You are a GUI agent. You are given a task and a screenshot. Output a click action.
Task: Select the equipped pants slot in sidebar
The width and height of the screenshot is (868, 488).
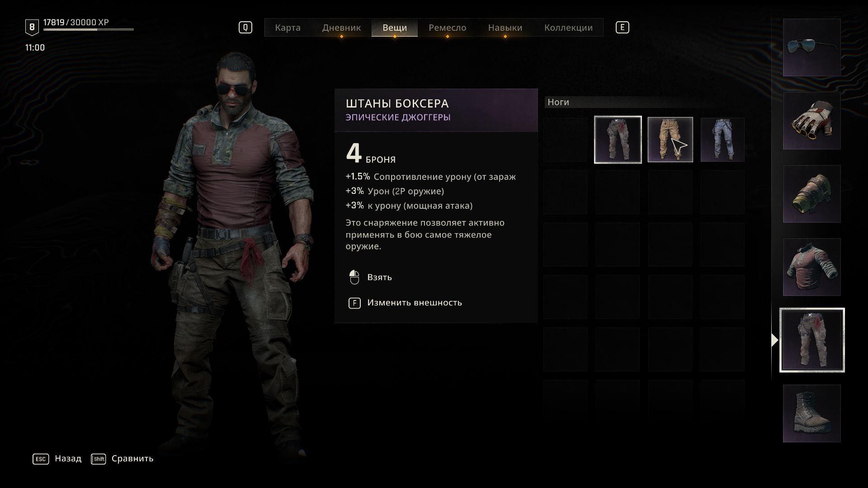(x=811, y=340)
